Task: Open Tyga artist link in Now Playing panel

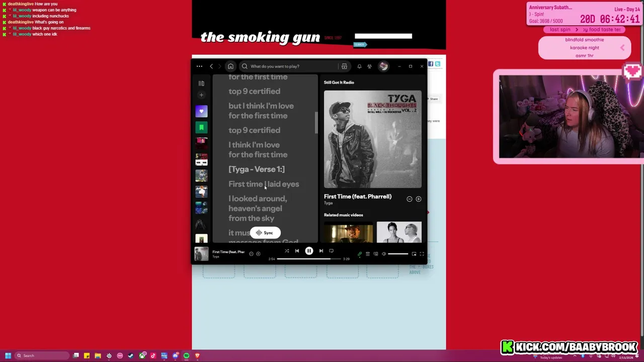Action: coord(328,203)
